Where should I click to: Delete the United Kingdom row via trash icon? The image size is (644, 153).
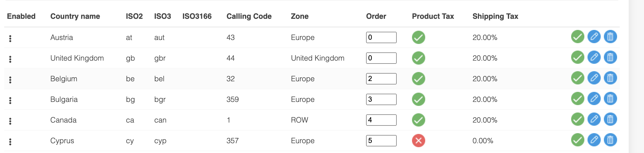(610, 57)
